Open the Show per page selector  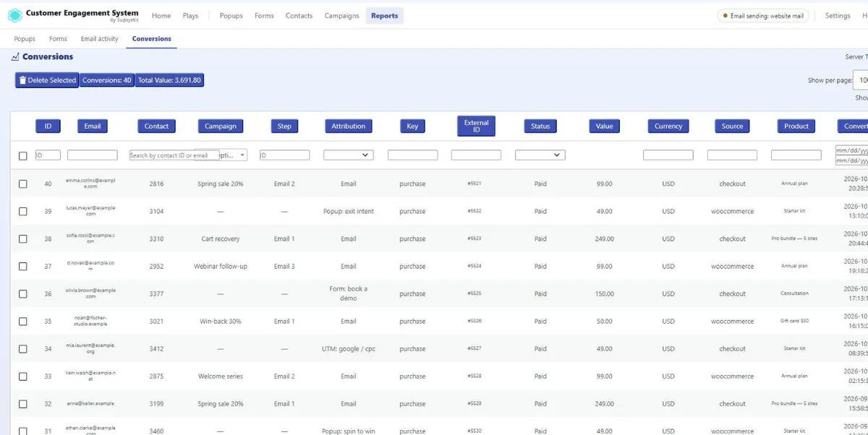click(861, 80)
